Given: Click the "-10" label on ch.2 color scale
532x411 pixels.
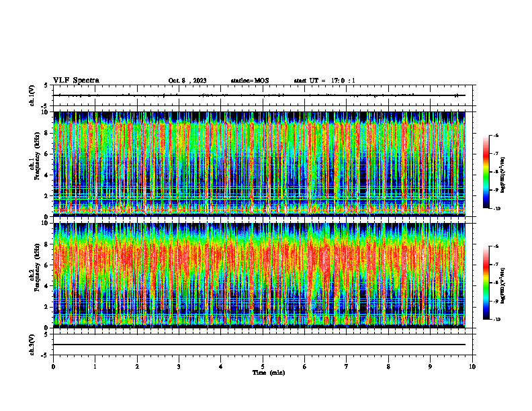Looking at the screenshot, I should point(497,320).
